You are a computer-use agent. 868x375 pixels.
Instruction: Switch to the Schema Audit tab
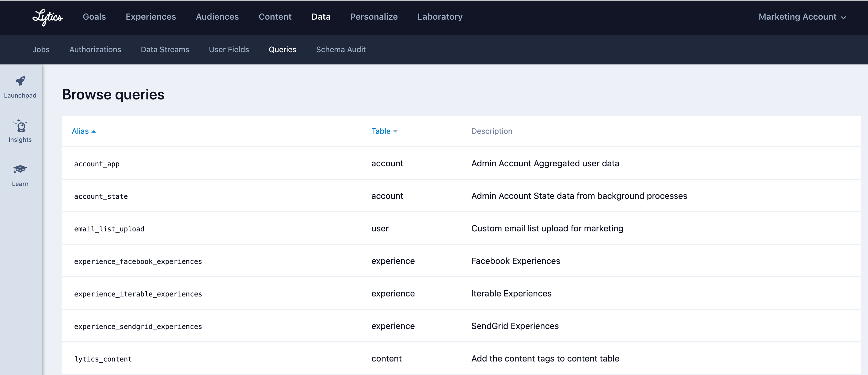pyautogui.click(x=341, y=50)
